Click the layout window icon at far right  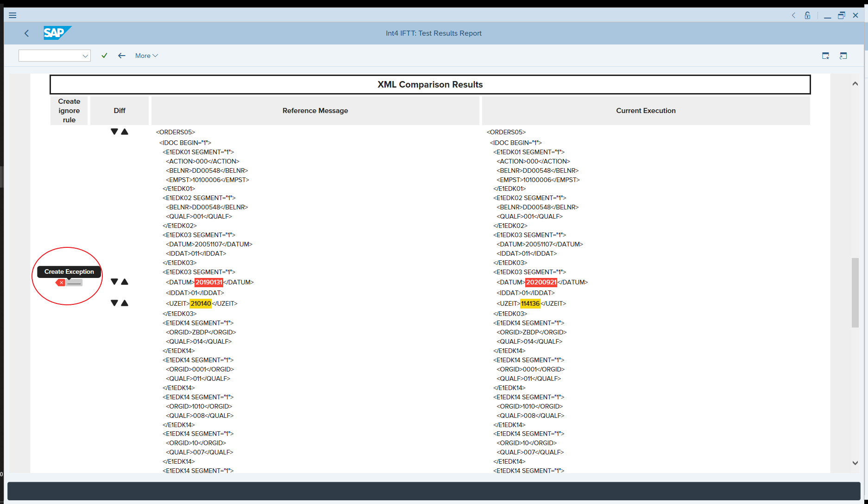tap(843, 56)
